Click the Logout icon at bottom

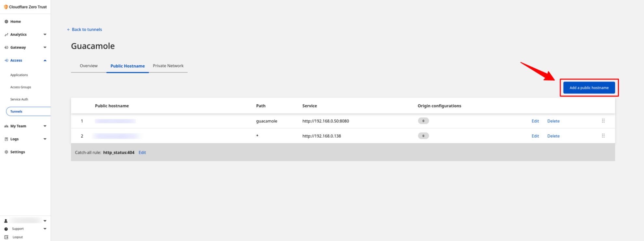[x=6, y=237]
